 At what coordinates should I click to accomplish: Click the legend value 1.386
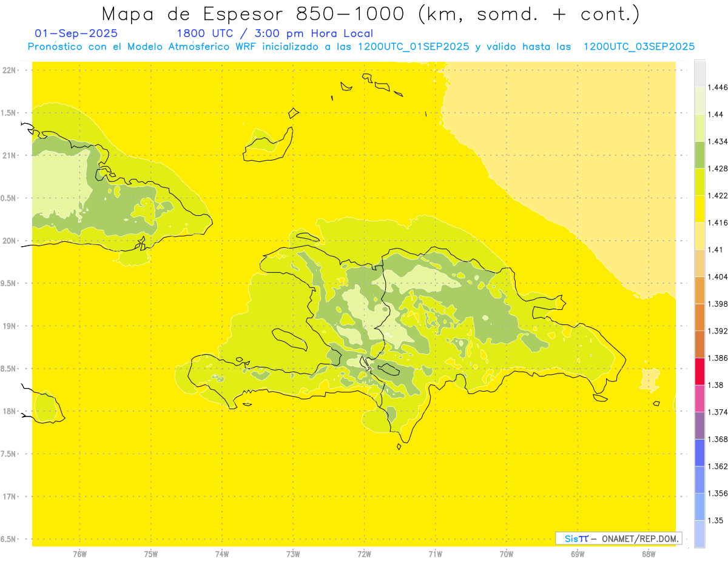tap(717, 358)
